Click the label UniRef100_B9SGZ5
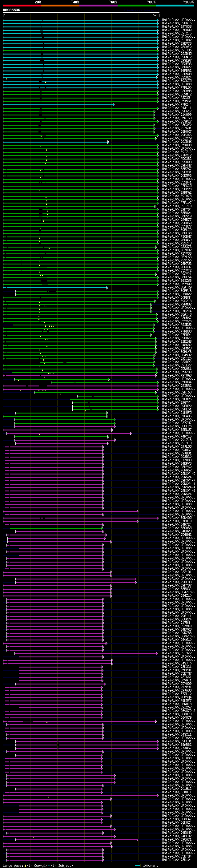 (x=177, y=81)
